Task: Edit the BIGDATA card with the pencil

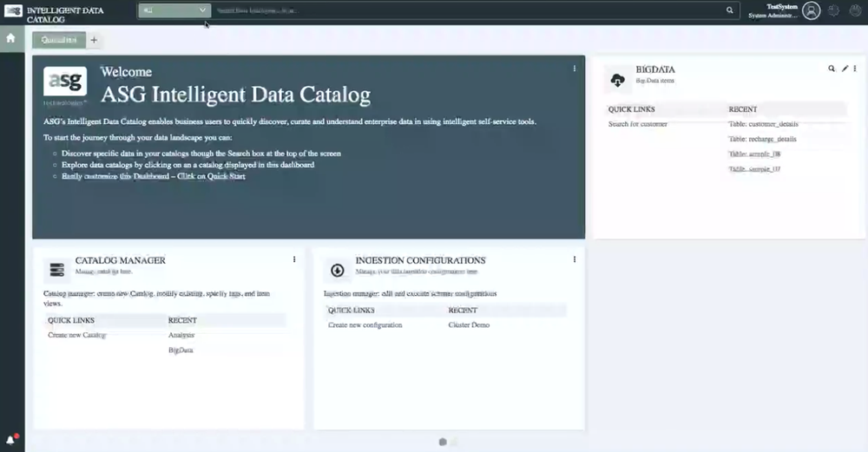Action: [x=845, y=69]
